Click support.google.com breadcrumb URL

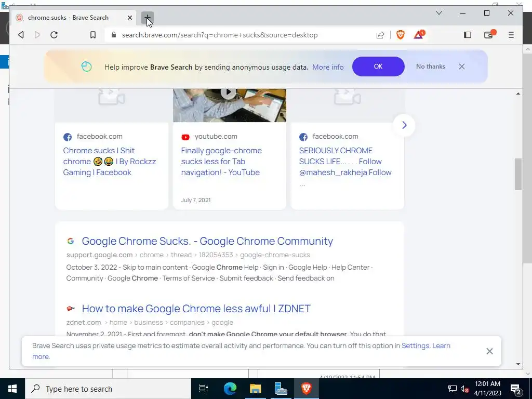(x=188, y=255)
